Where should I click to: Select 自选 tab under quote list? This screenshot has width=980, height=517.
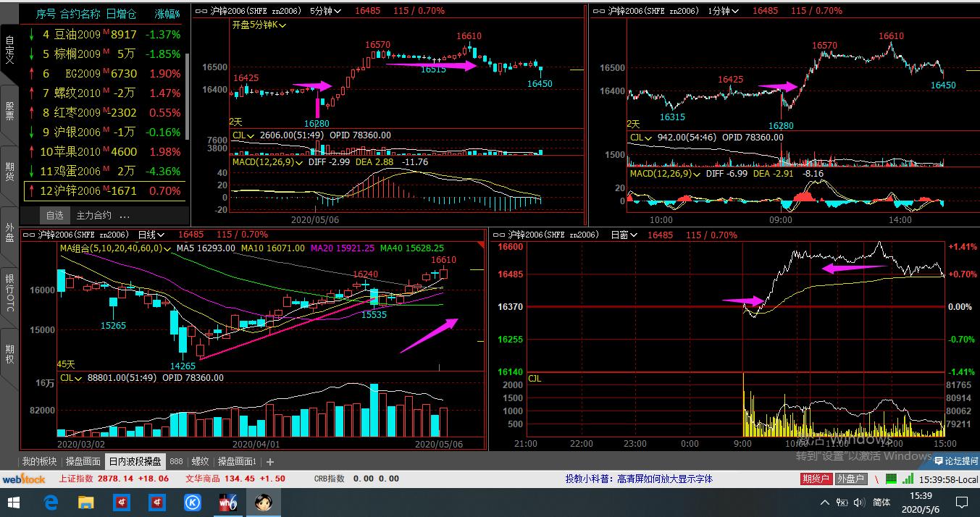point(55,215)
